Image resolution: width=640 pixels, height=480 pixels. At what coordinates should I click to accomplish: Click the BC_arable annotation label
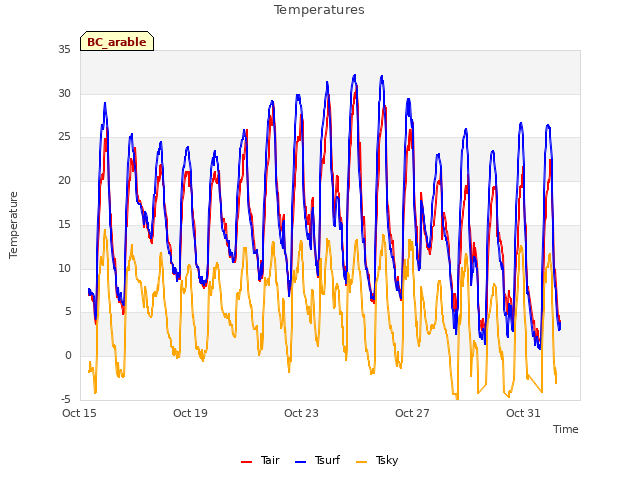[x=117, y=41]
